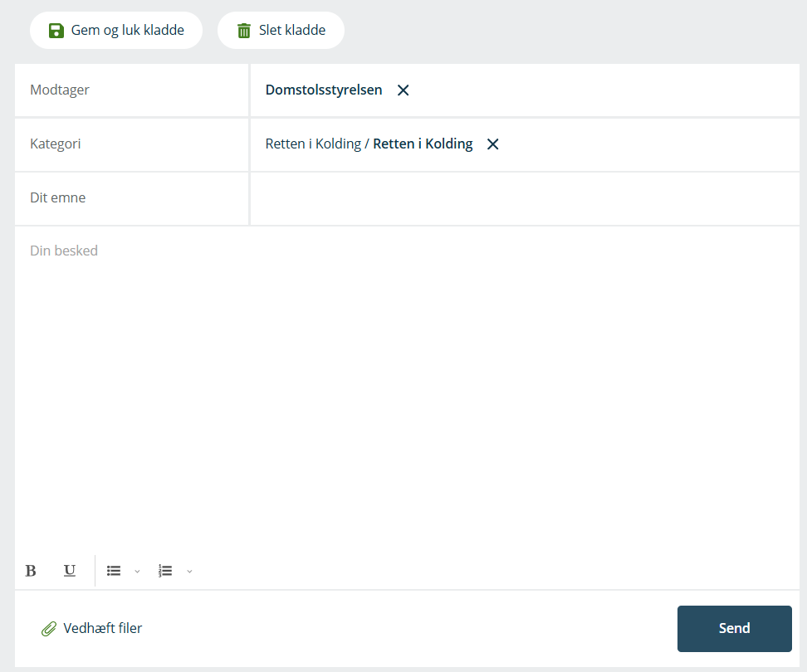Click the paperclip attachment icon
This screenshot has width=807, height=672.
click(49, 629)
